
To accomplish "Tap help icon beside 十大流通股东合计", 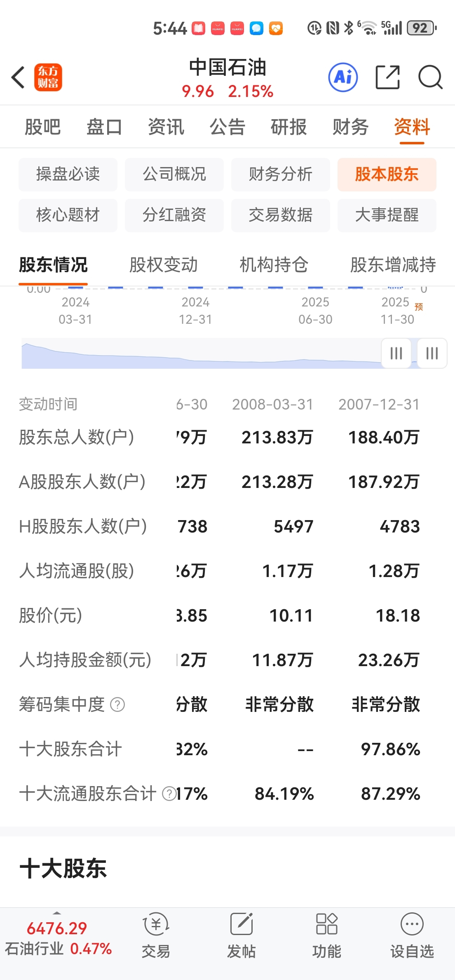I will coord(169,794).
